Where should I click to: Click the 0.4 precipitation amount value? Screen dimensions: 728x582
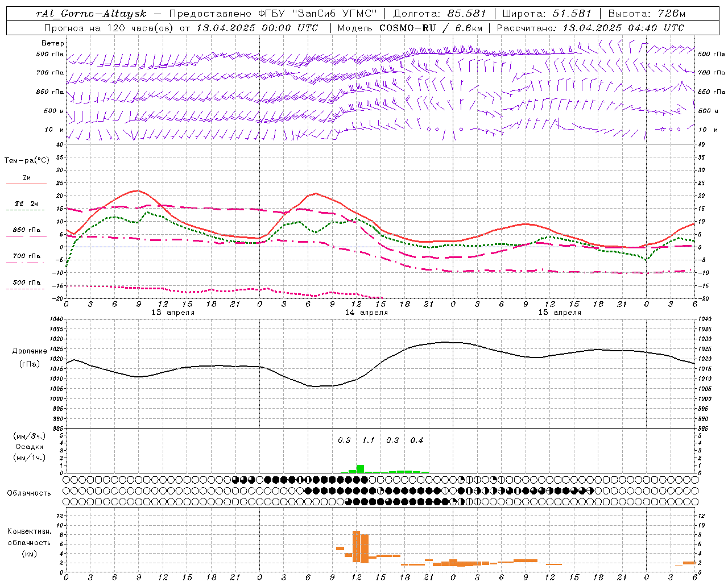point(417,440)
